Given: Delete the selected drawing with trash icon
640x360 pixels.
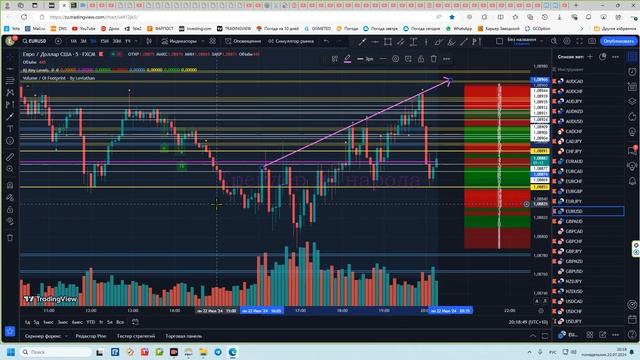Looking at the screenshot, I should (x=433, y=59).
